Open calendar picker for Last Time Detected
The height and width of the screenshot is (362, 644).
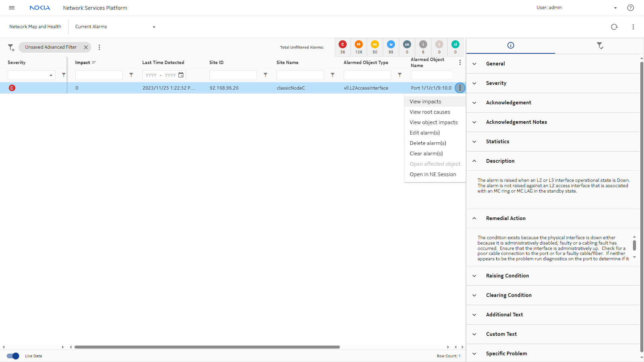coord(181,75)
